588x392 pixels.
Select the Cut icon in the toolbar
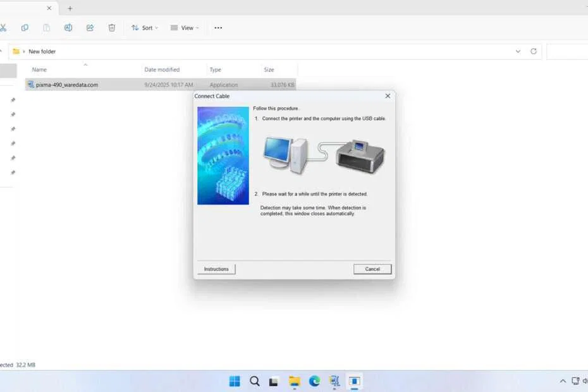[3, 28]
